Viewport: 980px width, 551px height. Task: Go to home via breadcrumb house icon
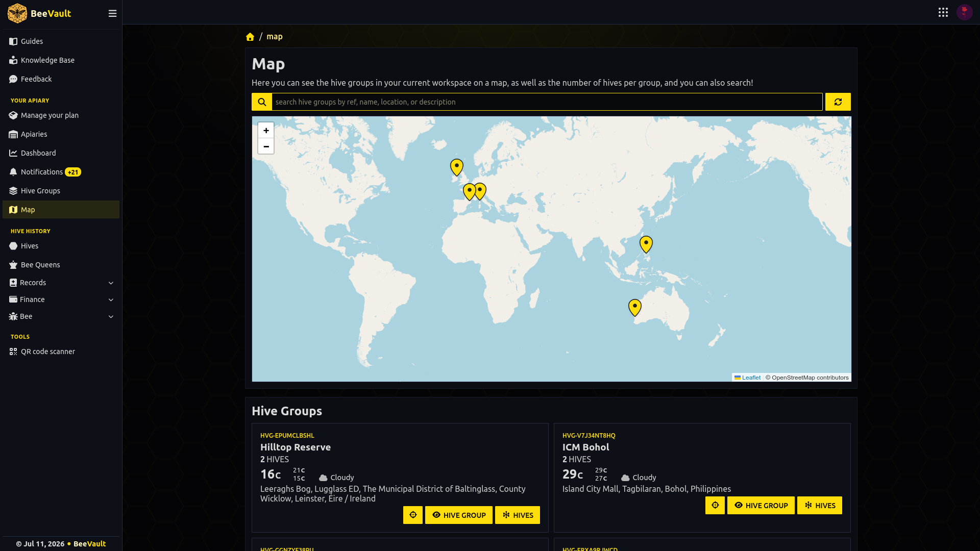coord(250,37)
